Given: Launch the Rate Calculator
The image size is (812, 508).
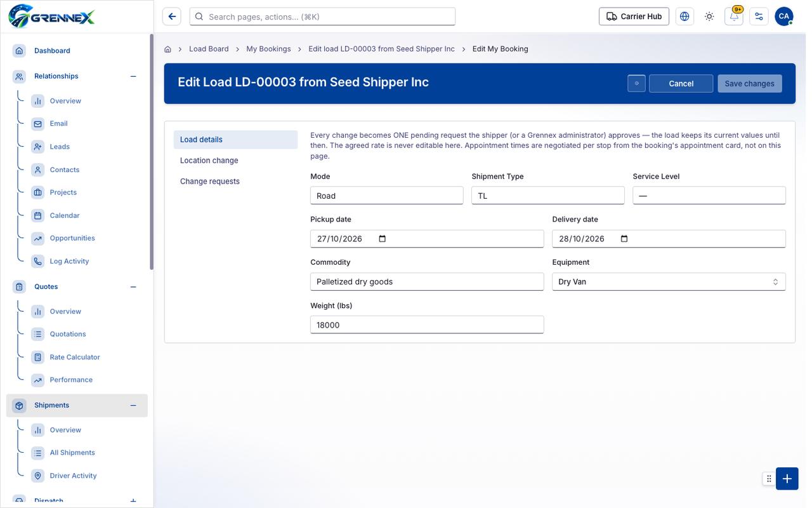Looking at the screenshot, I should 75,357.
